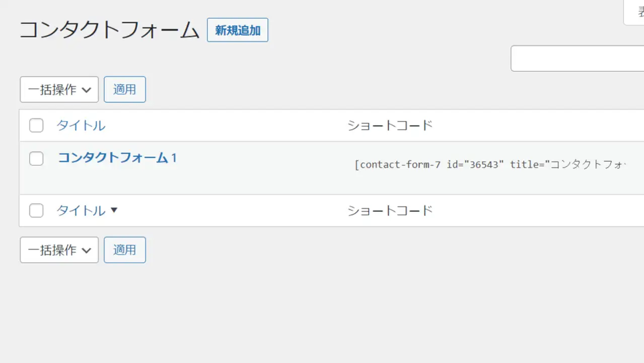Image resolution: width=644 pixels, height=363 pixels.
Task: Click the ショートコード label in the table footer
Action: point(390,211)
